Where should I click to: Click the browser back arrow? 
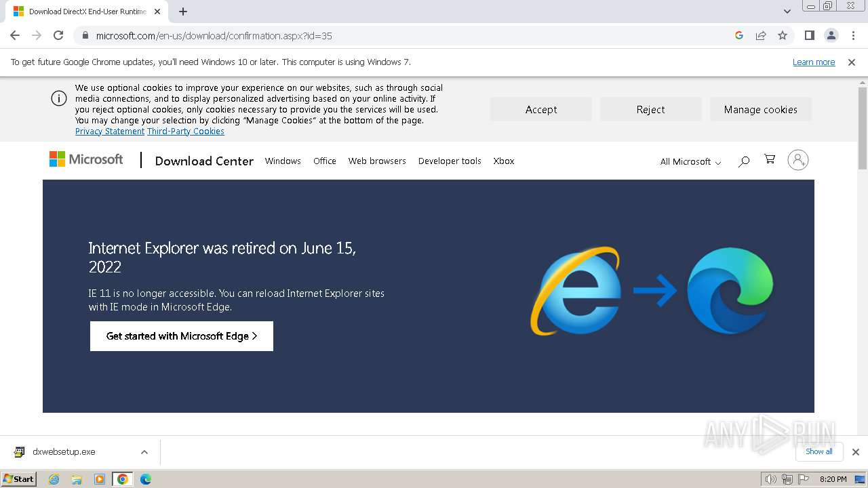[15, 35]
